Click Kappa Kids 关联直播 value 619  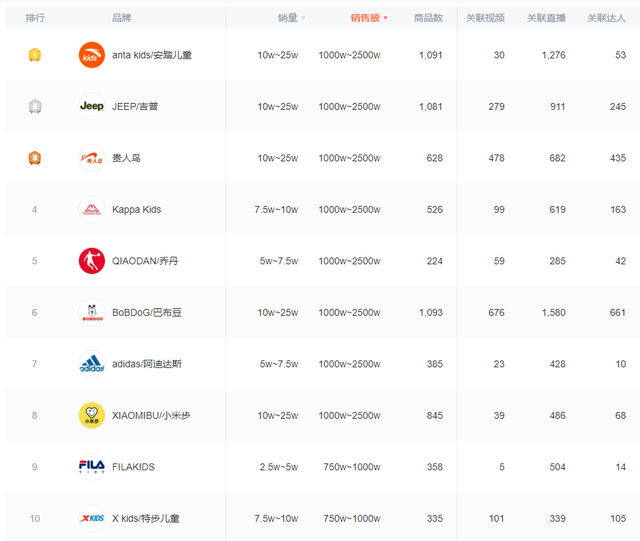click(x=558, y=209)
